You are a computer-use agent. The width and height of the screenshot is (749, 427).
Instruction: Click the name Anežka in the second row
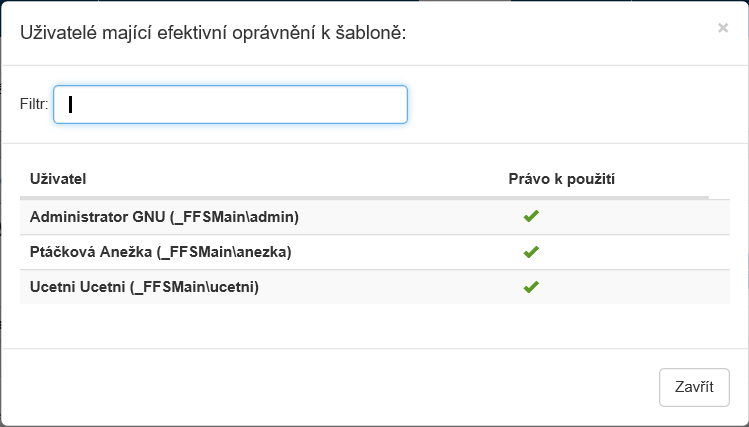pos(129,252)
